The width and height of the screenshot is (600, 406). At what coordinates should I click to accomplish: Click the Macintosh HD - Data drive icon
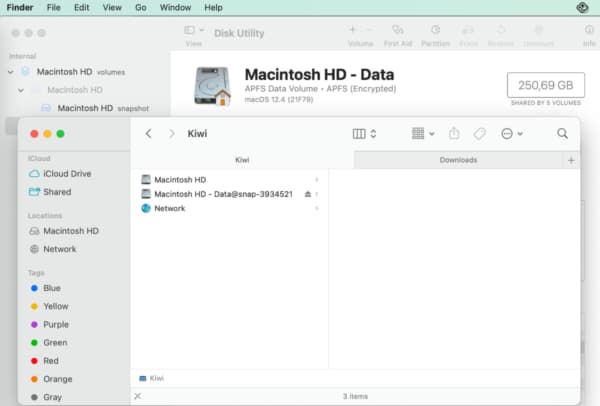click(212, 86)
